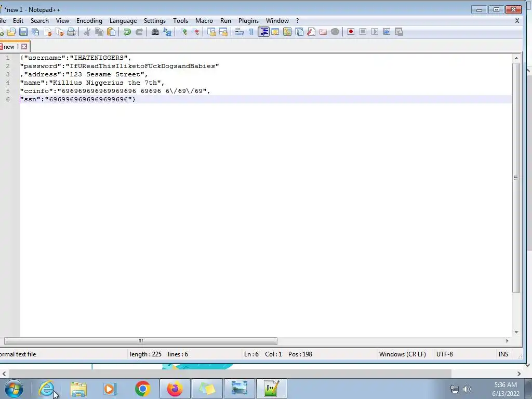Cut selection with the scissors icon

[87, 32]
